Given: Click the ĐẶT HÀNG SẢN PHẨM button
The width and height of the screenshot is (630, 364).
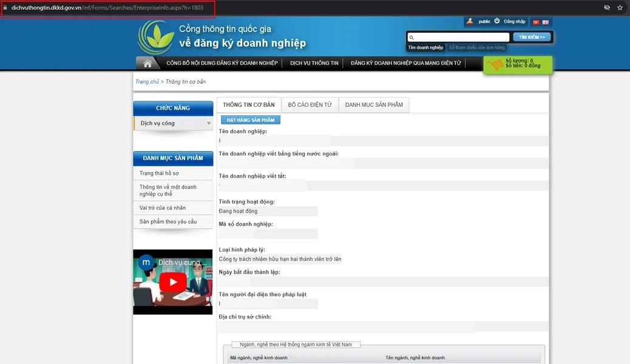Looking at the screenshot, I should (x=250, y=120).
